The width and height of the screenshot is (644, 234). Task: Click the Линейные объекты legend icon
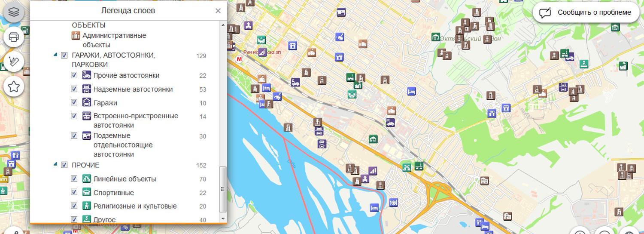tap(87, 179)
